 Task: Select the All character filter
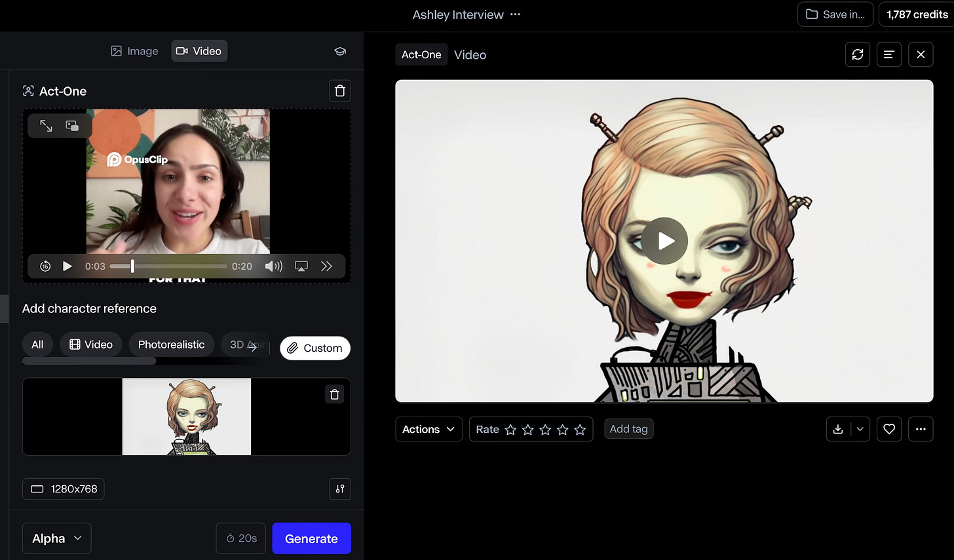pos(37,345)
